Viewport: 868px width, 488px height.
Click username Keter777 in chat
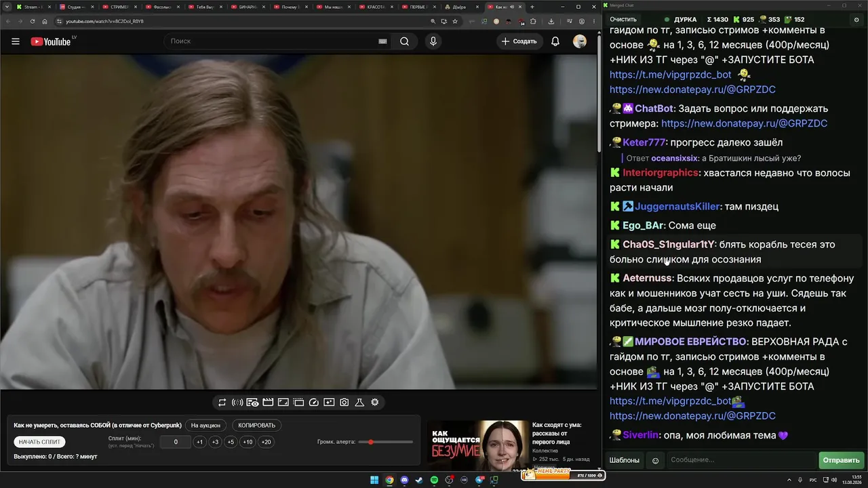click(644, 142)
